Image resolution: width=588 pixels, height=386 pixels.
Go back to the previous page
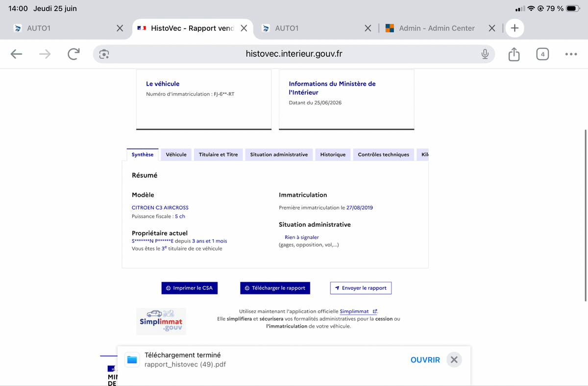point(16,54)
